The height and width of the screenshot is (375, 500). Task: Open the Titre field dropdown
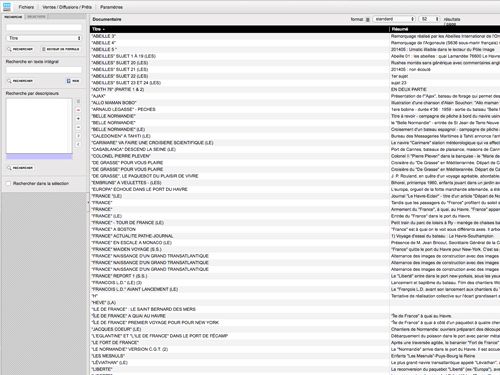click(44, 38)
